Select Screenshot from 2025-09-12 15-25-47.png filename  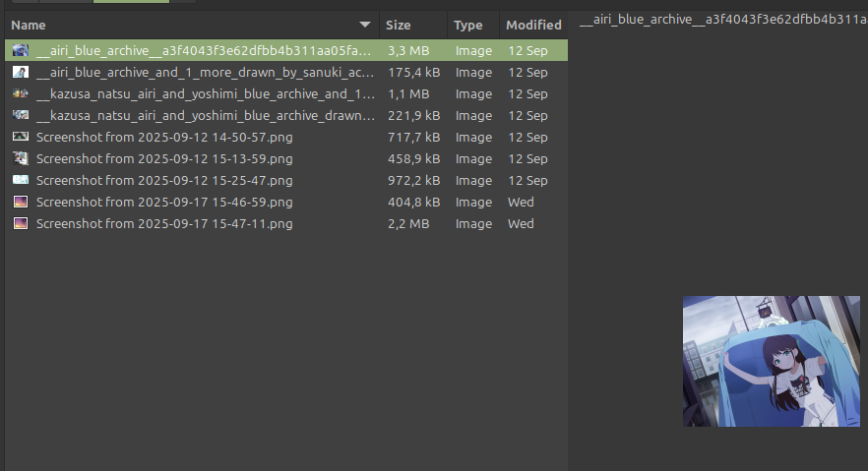point(164,180)
